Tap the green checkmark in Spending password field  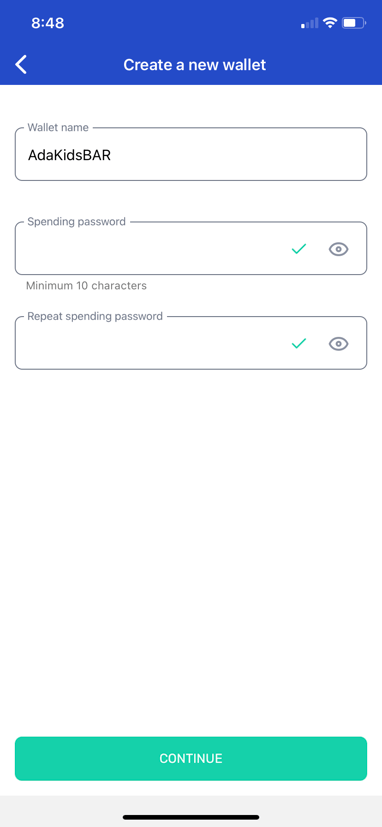tap(299, 249)
